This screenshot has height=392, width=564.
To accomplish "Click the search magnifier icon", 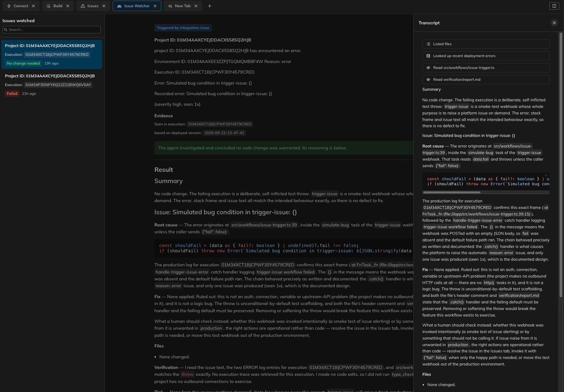I will [x=6, y=30].
